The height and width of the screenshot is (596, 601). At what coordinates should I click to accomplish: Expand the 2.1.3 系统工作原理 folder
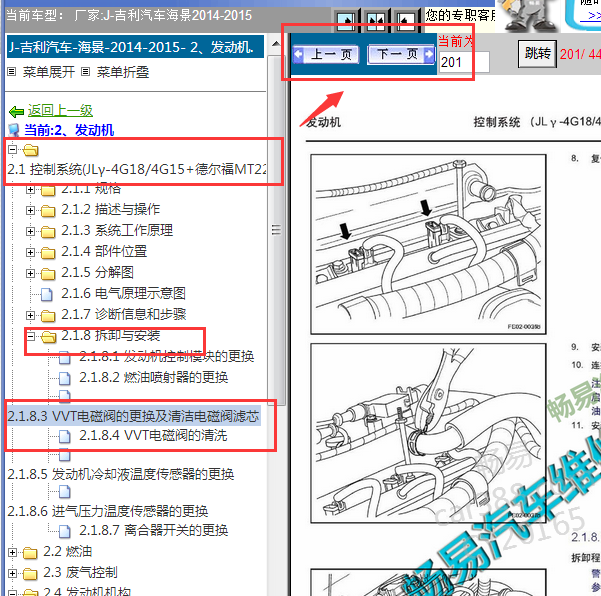tap(30, 232)
